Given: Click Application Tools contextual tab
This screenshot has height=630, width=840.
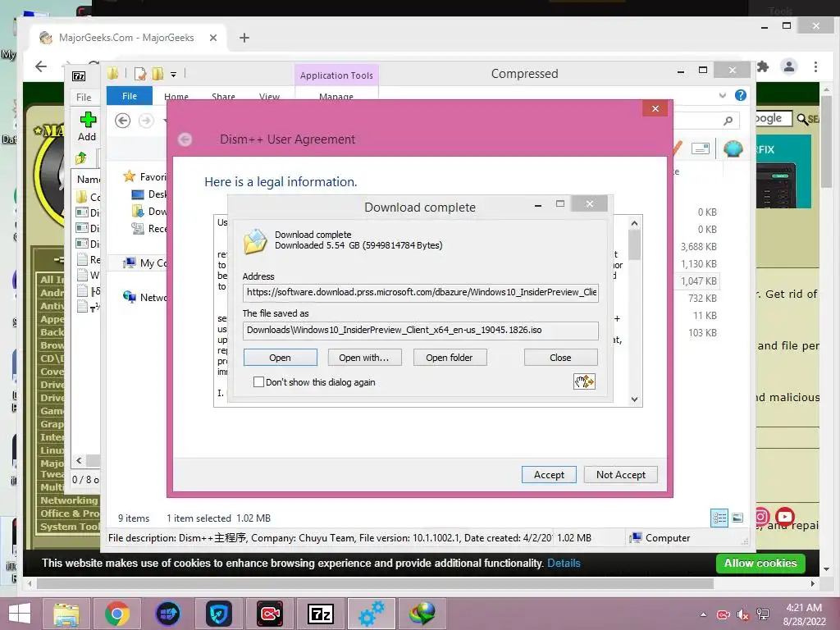Looking at the screenshot, I should click(x=336, y=75).
